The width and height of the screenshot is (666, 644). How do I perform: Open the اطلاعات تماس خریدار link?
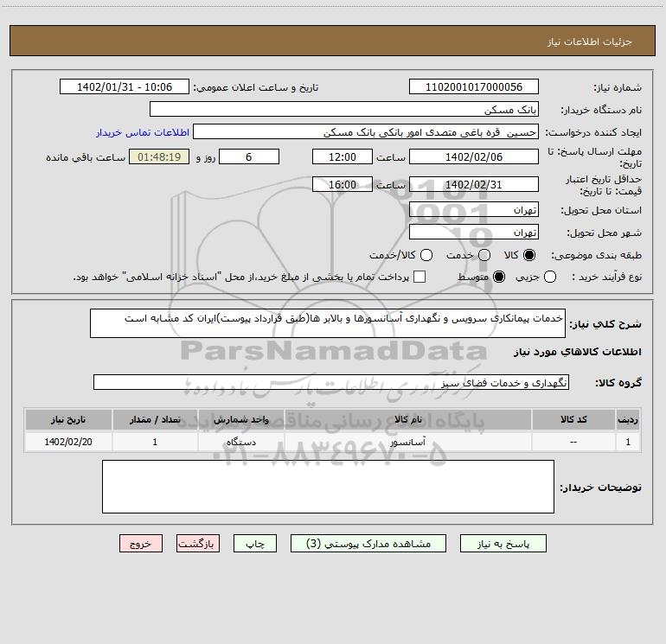point(143,132)
